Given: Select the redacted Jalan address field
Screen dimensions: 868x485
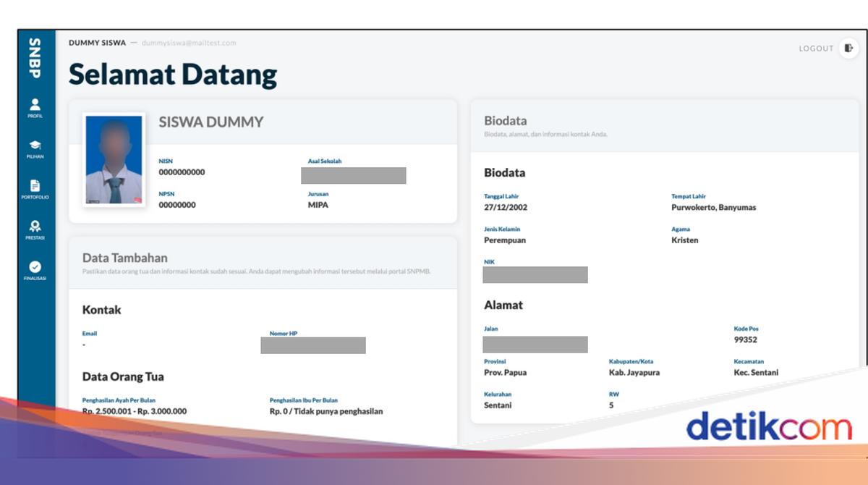Looking at the screenshot, I should (535, 344).
